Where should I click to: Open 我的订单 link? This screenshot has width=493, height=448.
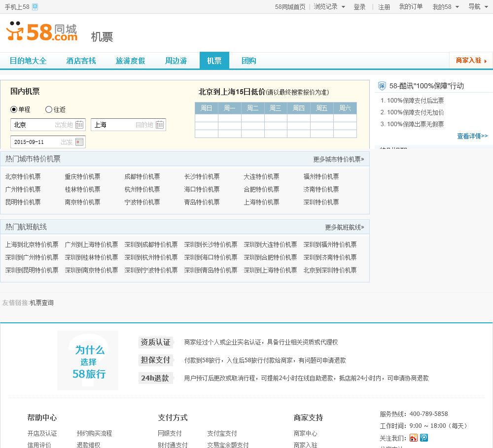point(411,7)
